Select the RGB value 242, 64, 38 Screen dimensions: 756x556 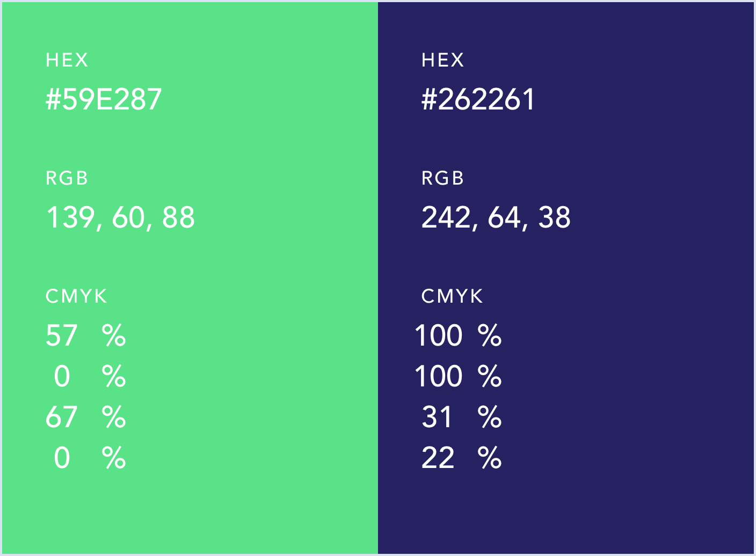coord(496,217)
